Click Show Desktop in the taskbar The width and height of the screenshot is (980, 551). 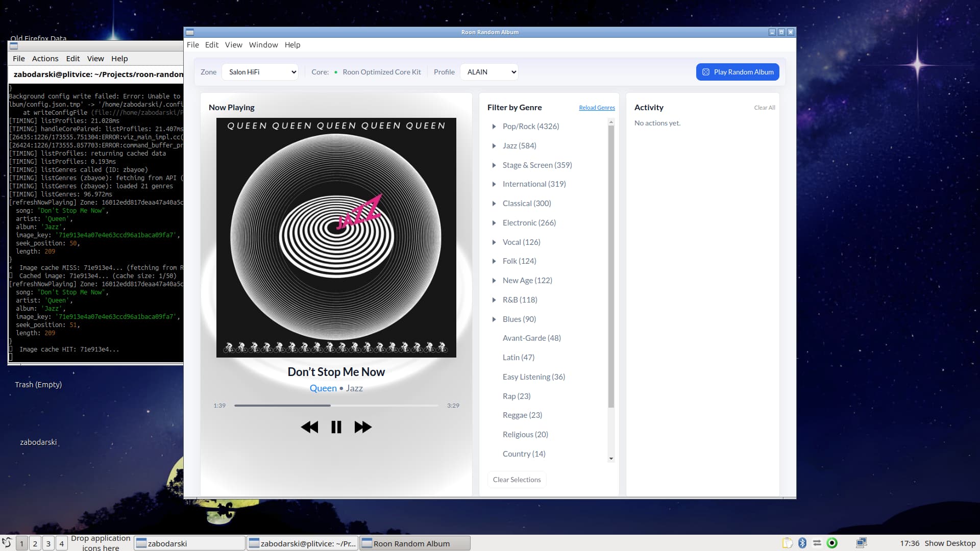click(950, 543)
